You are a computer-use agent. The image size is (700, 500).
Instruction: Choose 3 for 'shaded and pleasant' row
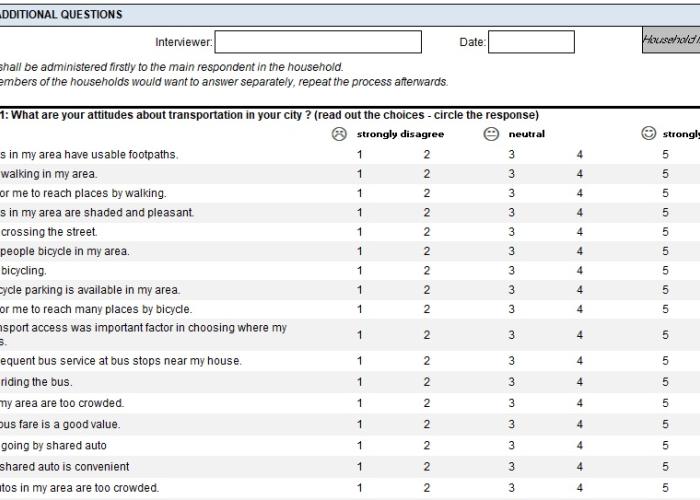pos(512,212)
